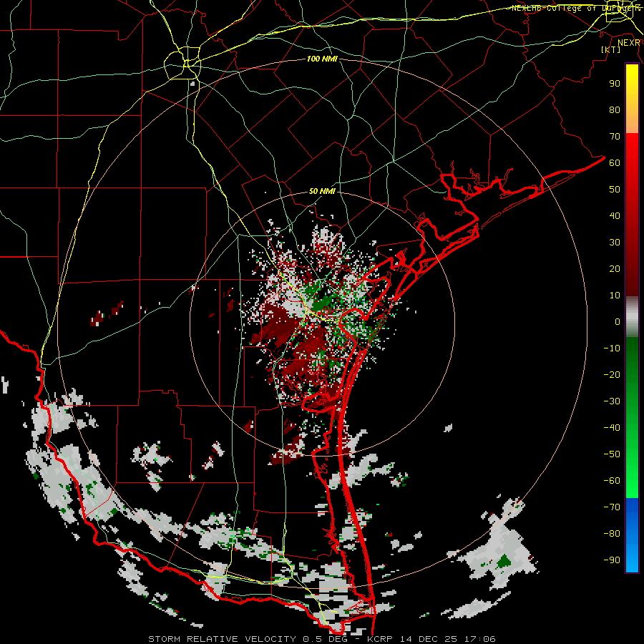Viewport: 644px width, 644px height.
Task: Click the "100 NMI" range ring label
Action: point(322,59)
